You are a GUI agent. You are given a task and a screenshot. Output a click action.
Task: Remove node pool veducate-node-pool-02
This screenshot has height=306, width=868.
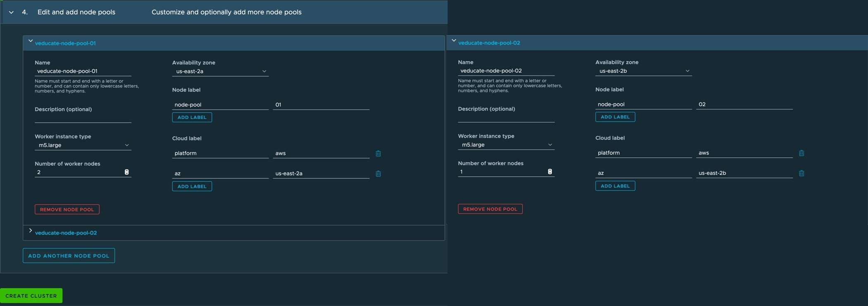tap(490, 209)
